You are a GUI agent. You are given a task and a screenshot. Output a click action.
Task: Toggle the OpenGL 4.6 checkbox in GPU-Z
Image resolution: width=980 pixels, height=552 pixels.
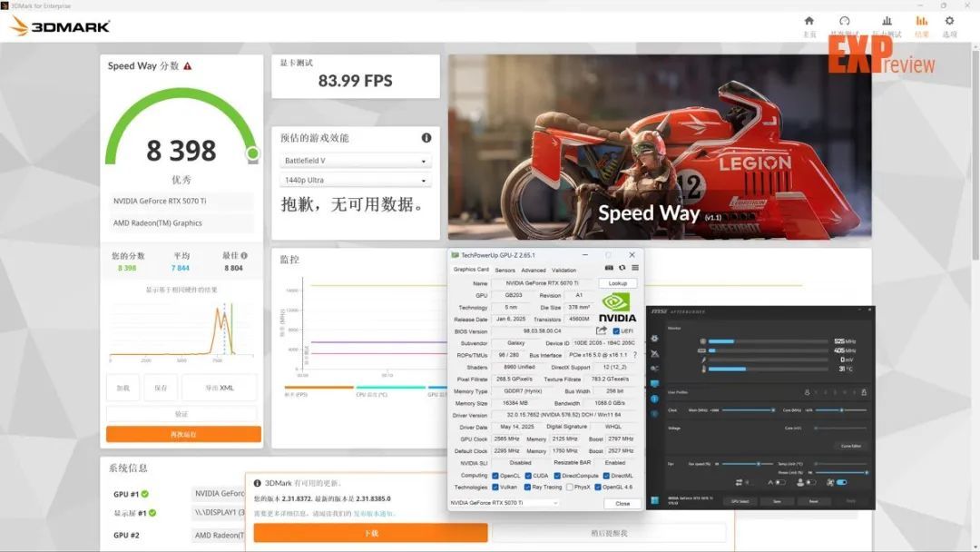tap(597, 487)
